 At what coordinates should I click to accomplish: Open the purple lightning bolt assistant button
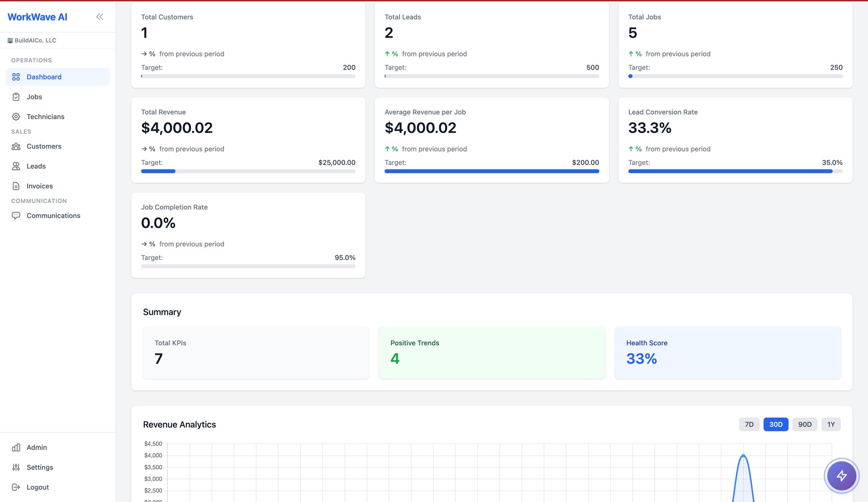[x=841, y=476]
